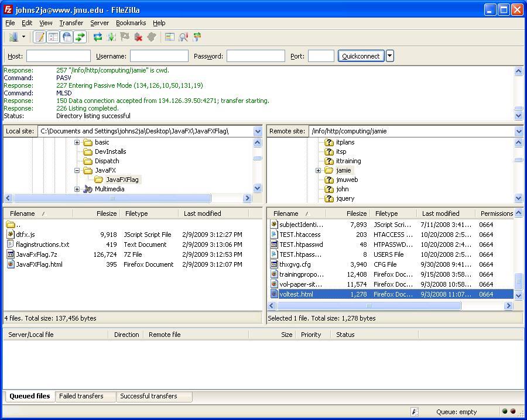Toggle synchronized browsing icon

[197, 37]
